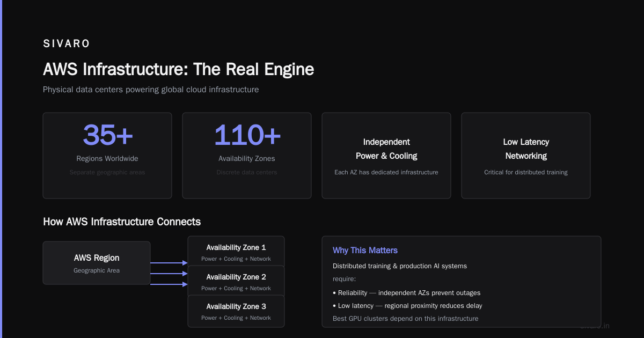Click the Availability Zone 1 box
644x338 pixels.
[236, 251]
